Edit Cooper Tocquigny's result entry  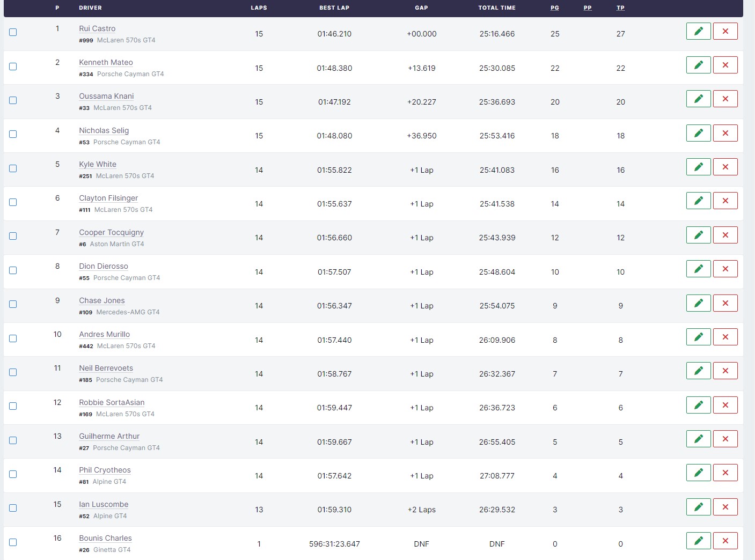pos(698,235)
